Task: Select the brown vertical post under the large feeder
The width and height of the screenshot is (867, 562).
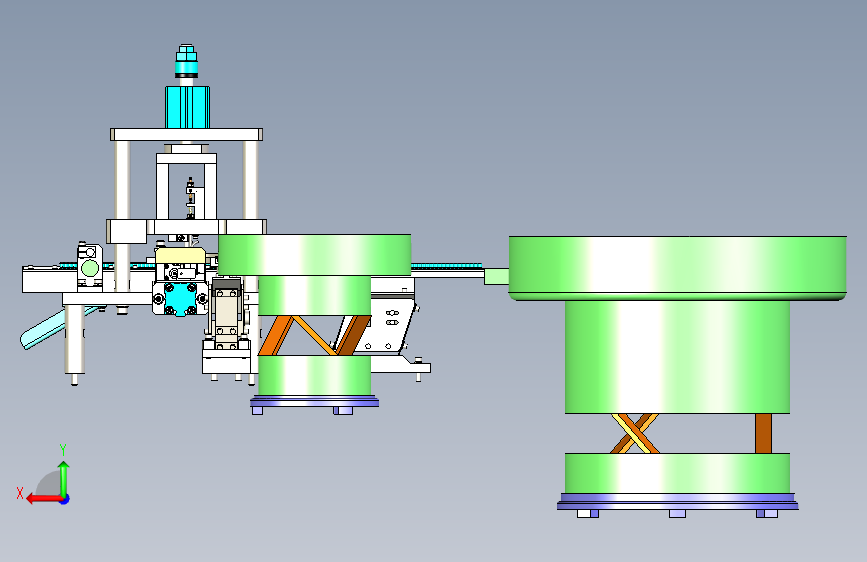Action: click(763, 433)
